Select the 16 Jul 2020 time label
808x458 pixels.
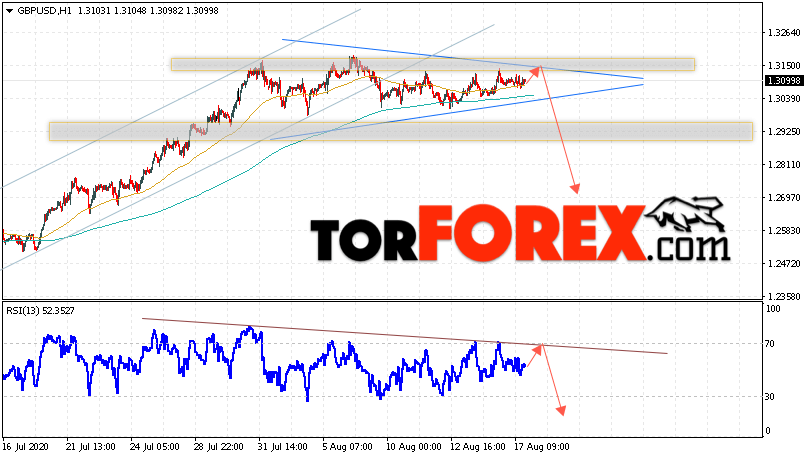click(25, 447)
